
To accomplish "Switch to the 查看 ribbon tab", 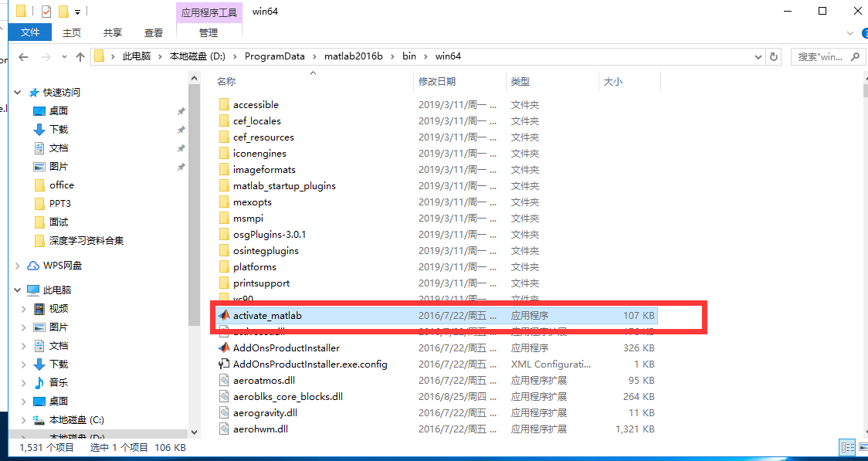I will [x=152, y=32].
